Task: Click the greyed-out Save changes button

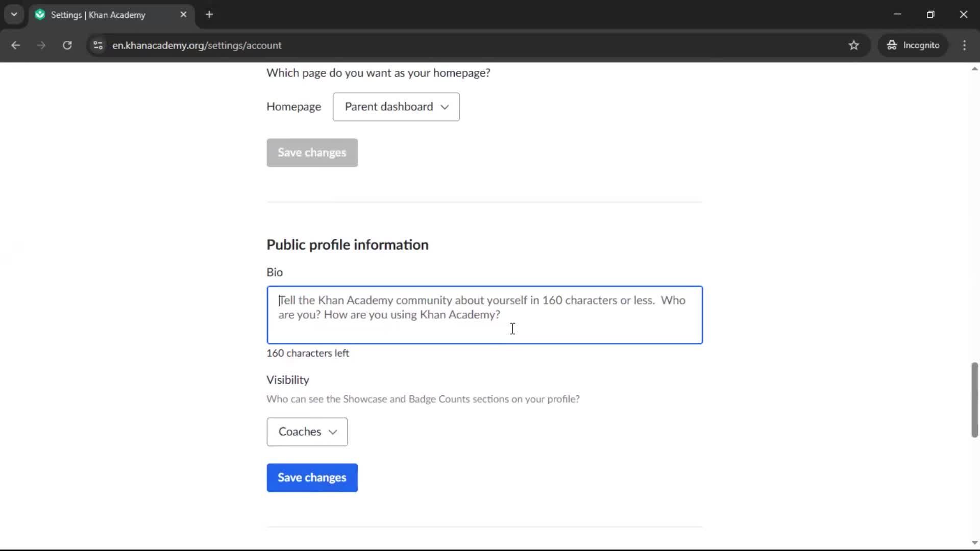Action: point(312,153)
